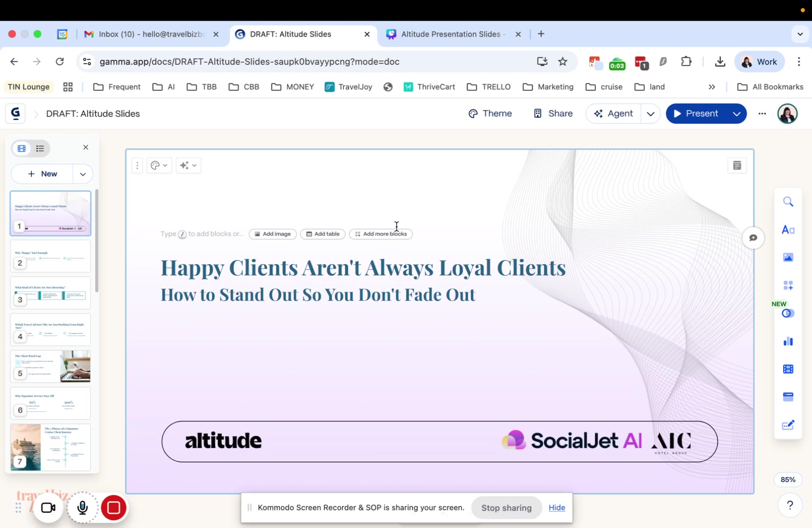The image size is (812, 528).
Task: Open the search tool in right sidebar
Action: (788, 202)
